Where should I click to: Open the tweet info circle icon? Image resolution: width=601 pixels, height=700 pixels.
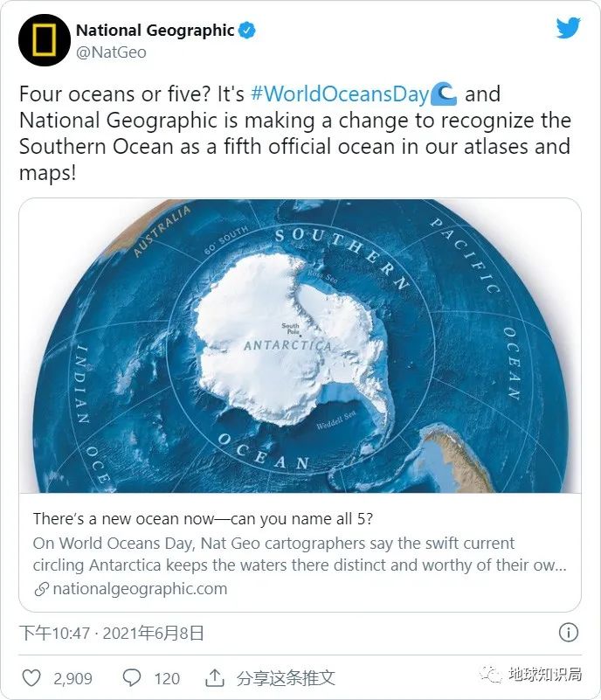click(568, 633)
